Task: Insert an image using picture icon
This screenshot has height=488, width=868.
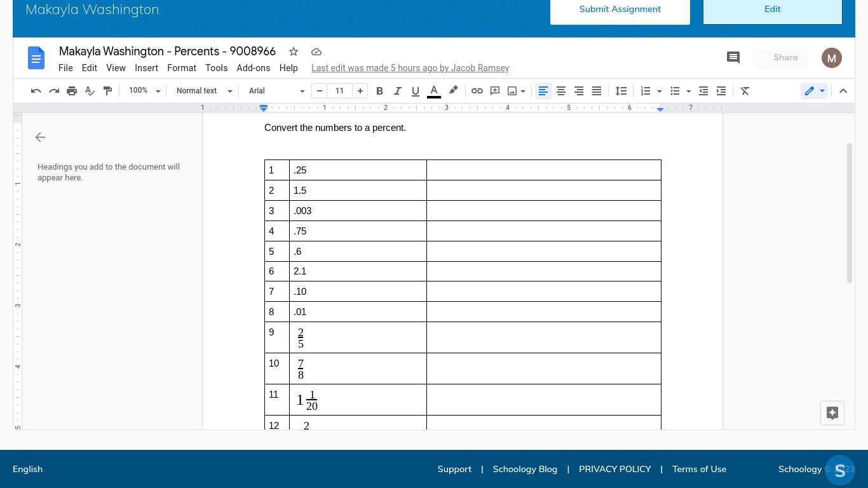Action: click(x=512, y=91)
